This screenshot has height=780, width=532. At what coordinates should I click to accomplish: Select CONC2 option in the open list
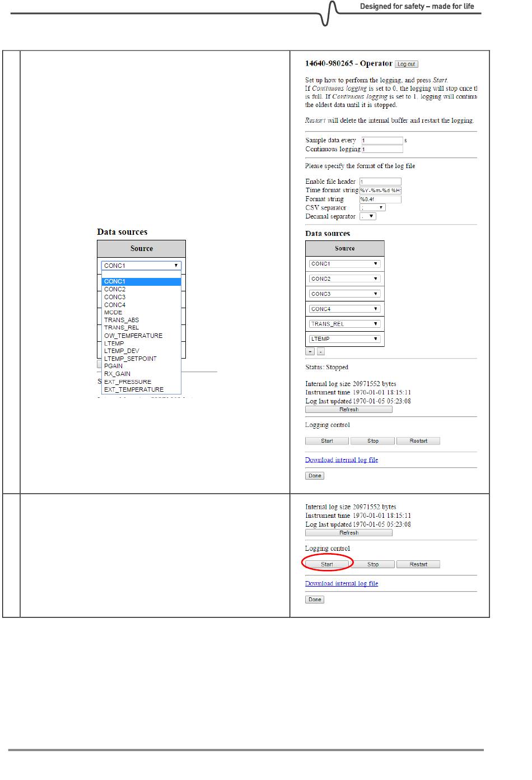click(x=141, y=290)
